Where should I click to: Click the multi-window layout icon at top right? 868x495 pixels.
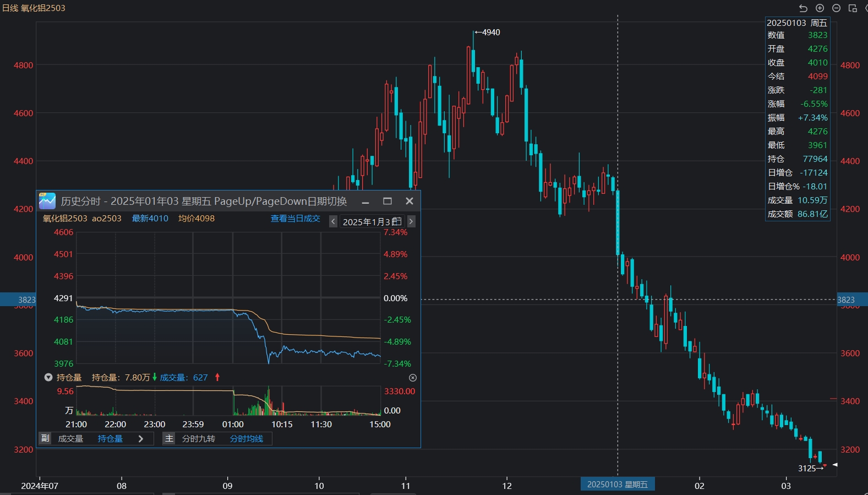point(853,8)
